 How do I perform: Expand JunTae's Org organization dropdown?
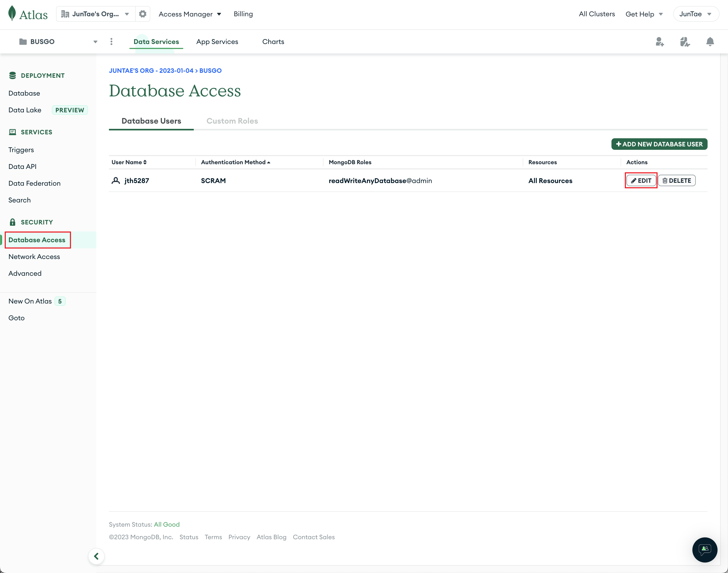(96, 14)
